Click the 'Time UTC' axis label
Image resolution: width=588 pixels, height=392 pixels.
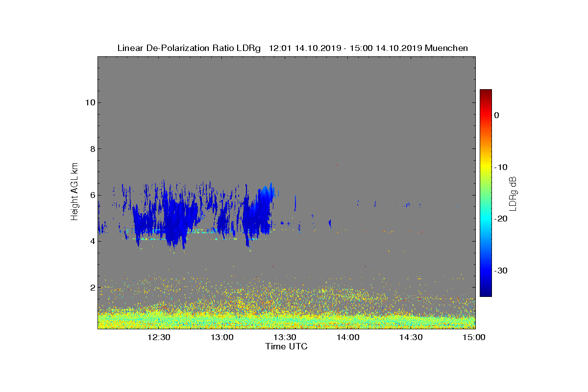click(x=287, y=346)
